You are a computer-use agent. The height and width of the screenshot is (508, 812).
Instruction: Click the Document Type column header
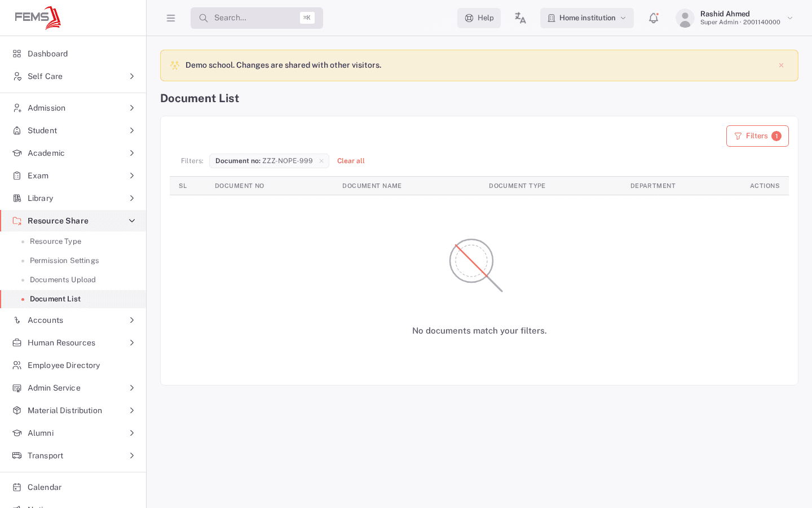point(517,186)
